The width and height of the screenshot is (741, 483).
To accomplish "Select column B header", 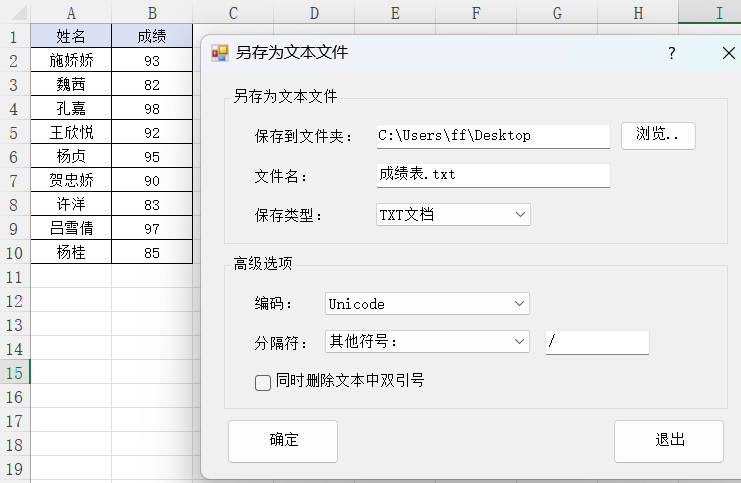I will [151, 13].
